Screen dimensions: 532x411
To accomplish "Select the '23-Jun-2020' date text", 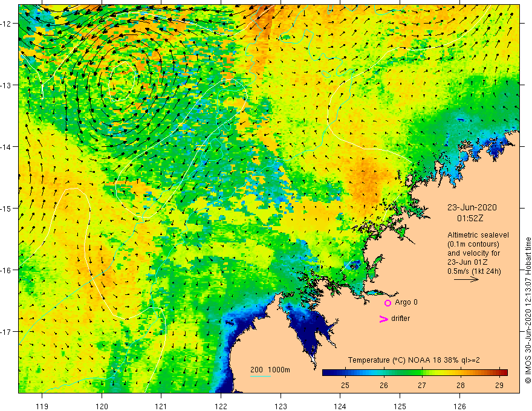I will 472,207.
